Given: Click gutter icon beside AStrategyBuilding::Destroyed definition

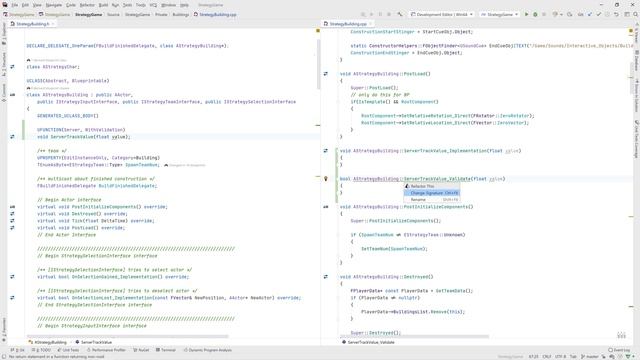Looking at the screenshot, I should [x=326, y=277].
